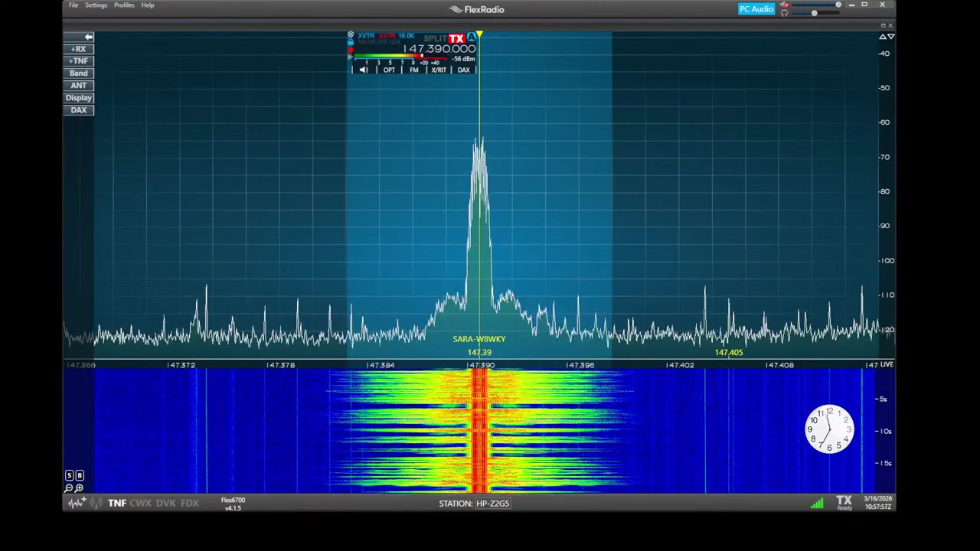980x551 pixels.
Task: Open the File menu
Action: coord(73,5)
